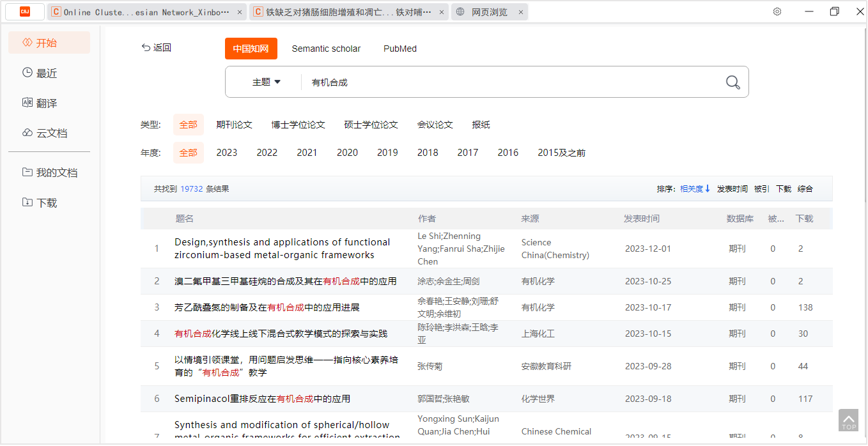The height and width of the screenshot is (446, 868).
Task: Close the Online Cluster tab
Action: [x=240, y=12]
